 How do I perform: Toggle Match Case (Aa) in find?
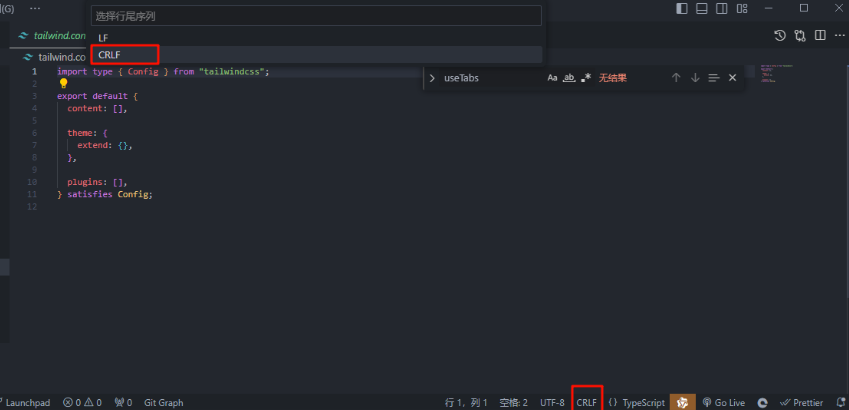552,78
